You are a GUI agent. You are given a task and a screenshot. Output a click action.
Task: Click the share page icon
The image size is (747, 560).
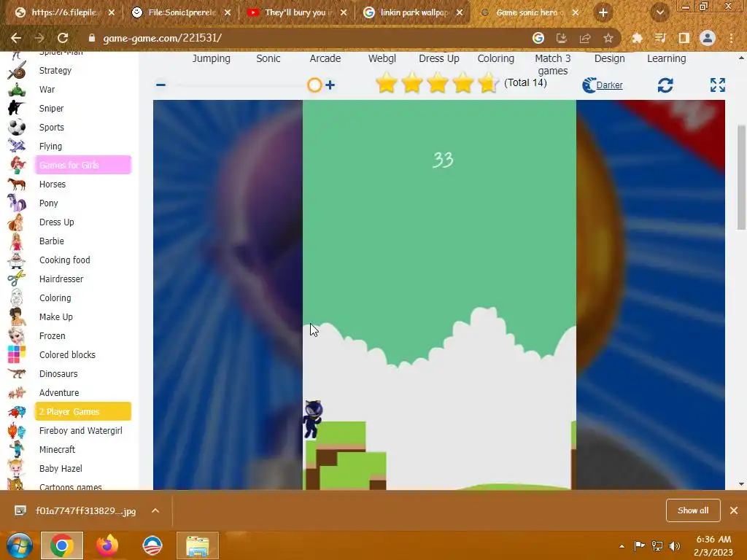point(585,38)
